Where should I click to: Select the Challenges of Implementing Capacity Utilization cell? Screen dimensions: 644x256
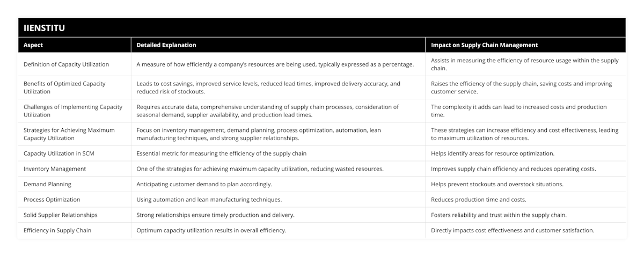point(73,111)
